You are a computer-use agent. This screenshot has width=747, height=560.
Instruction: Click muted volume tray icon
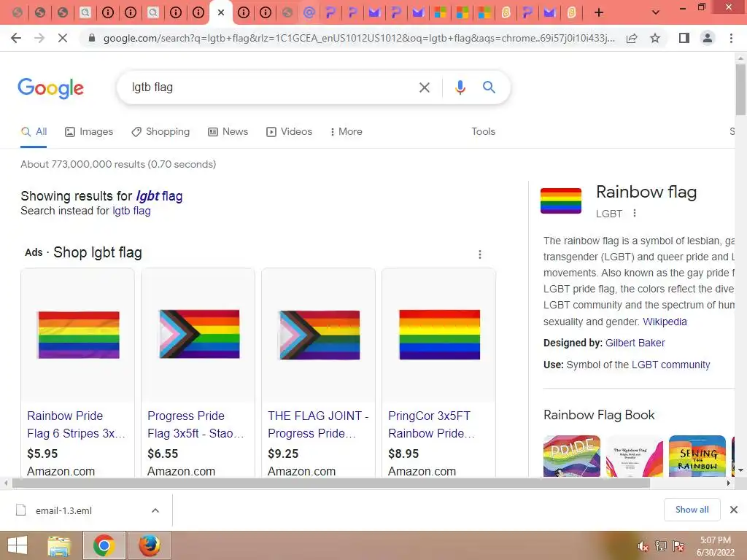pos(643,546)
